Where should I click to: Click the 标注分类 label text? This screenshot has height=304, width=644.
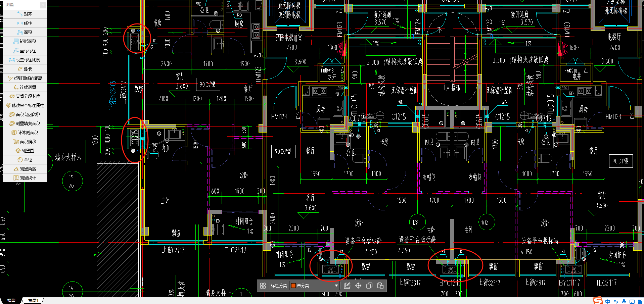pos(279,286)
